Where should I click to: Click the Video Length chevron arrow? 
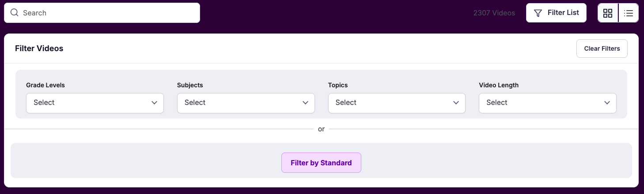[x=607, y=103]
